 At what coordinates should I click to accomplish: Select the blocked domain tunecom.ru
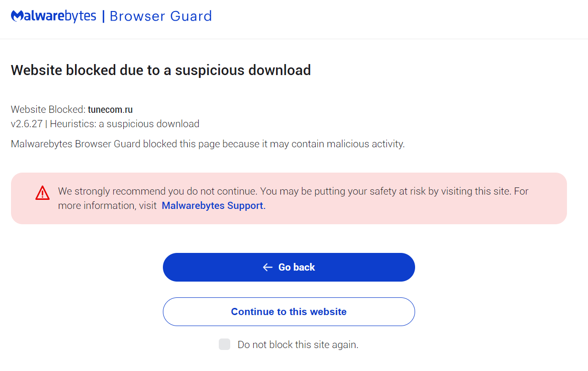(110, 109)
